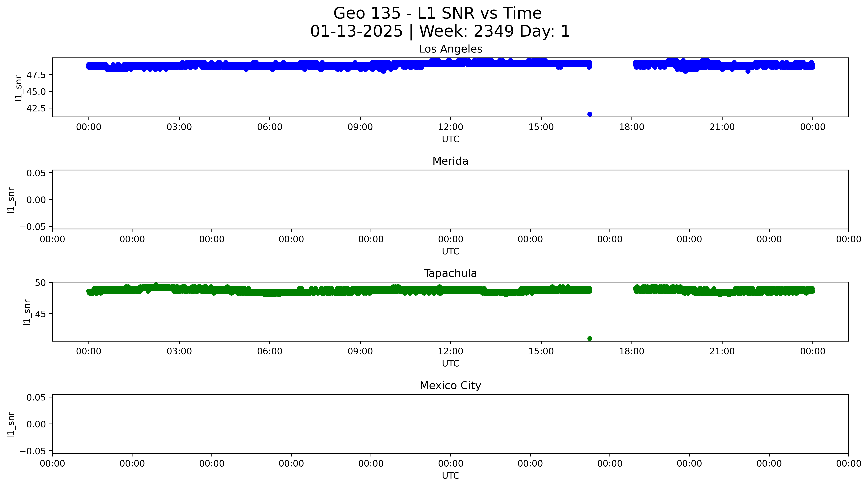Click the Tapachula outlier point at plot bottom
Image resolution: width=868 pixels, height=487 pixels.
590,338
